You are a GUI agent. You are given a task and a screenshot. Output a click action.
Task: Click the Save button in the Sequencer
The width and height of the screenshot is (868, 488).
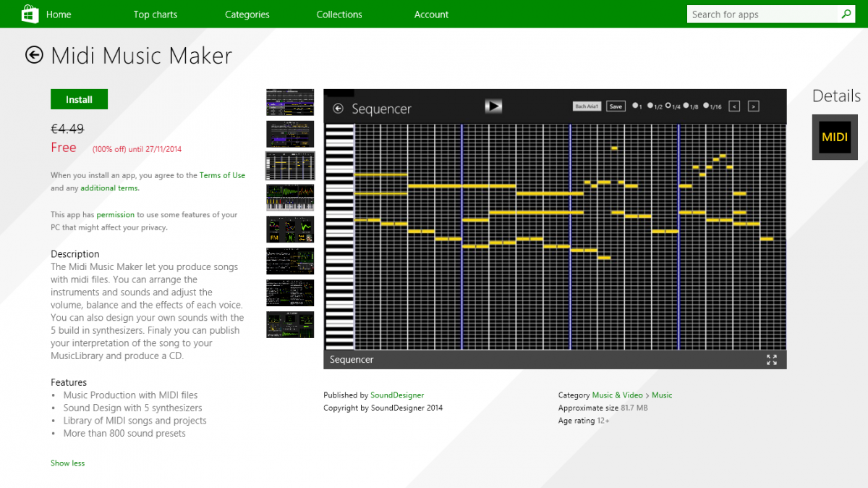click(616, 106)
